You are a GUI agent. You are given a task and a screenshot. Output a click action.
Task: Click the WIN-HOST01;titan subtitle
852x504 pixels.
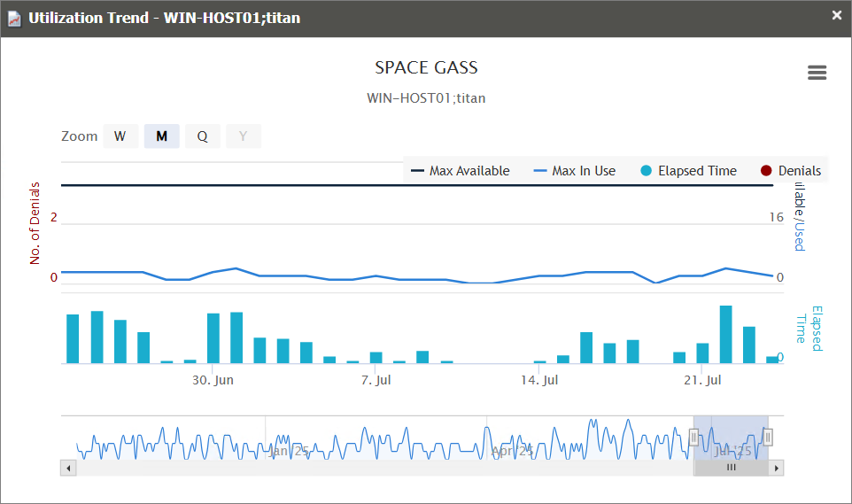[x=426, y=98]
